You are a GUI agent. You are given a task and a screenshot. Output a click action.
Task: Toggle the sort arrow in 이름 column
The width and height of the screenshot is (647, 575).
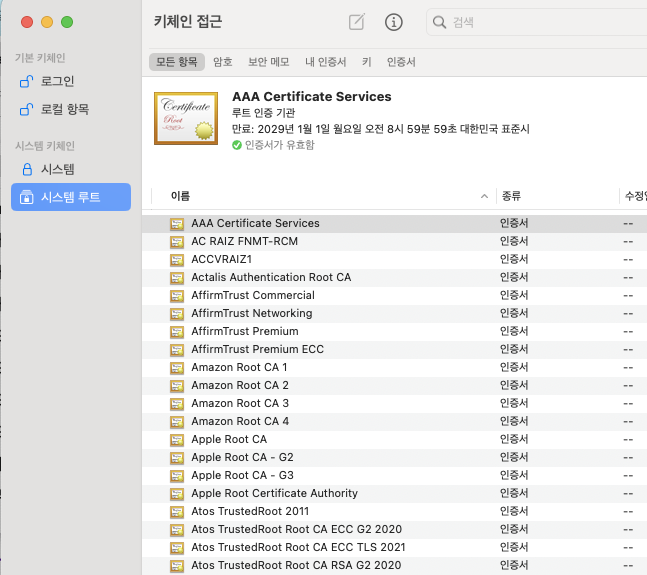point(484,196)
